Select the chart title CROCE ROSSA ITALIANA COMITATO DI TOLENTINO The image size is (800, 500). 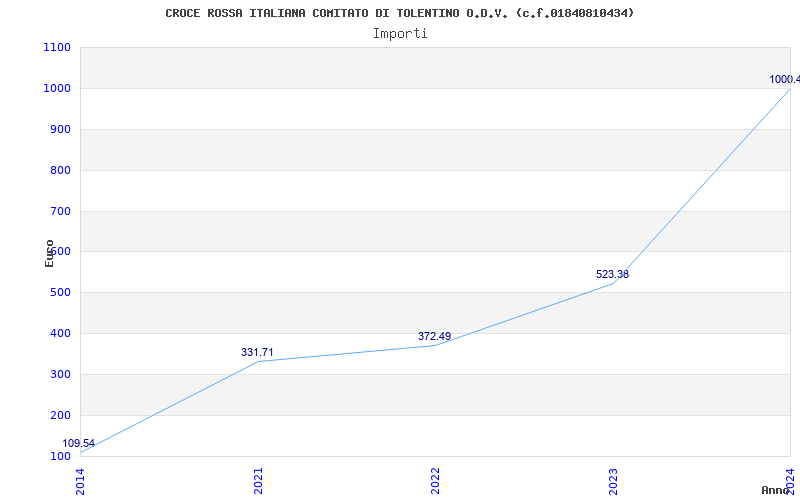[x=399, y=13]
